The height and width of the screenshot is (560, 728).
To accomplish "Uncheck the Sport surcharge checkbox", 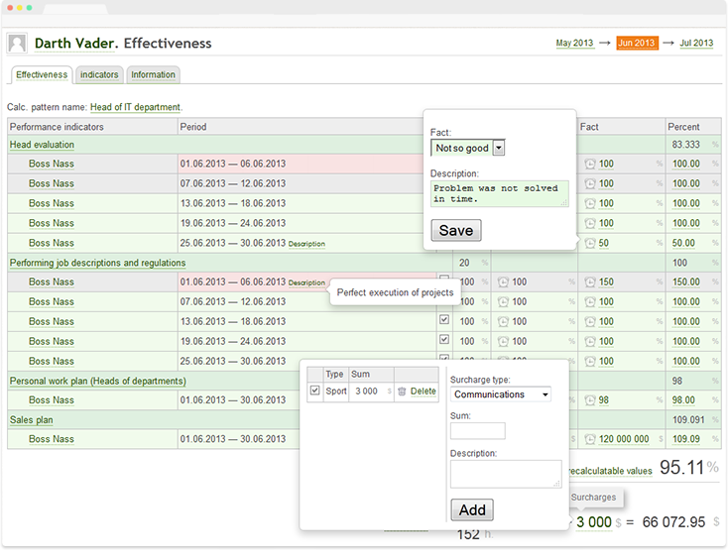I will pos(315,392).
